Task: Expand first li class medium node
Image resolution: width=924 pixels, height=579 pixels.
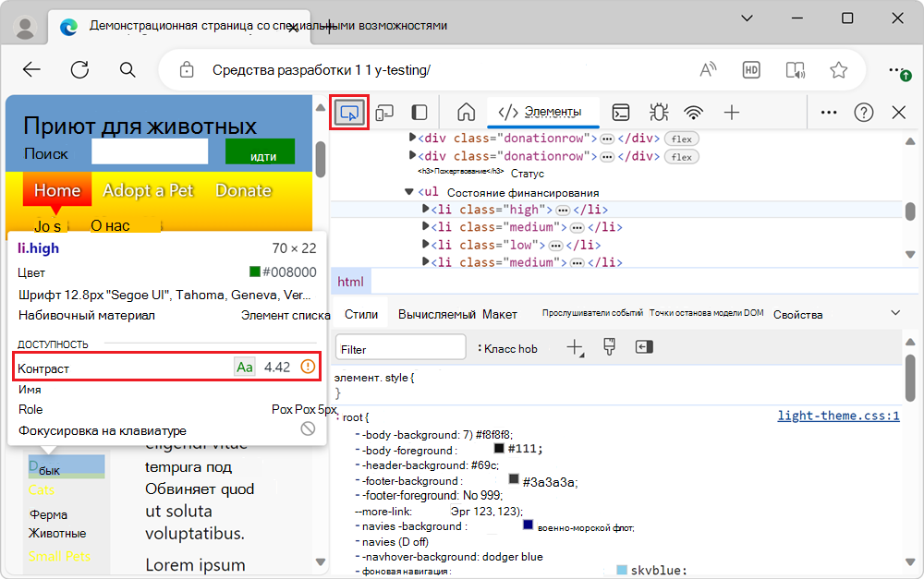Action: 425,225
